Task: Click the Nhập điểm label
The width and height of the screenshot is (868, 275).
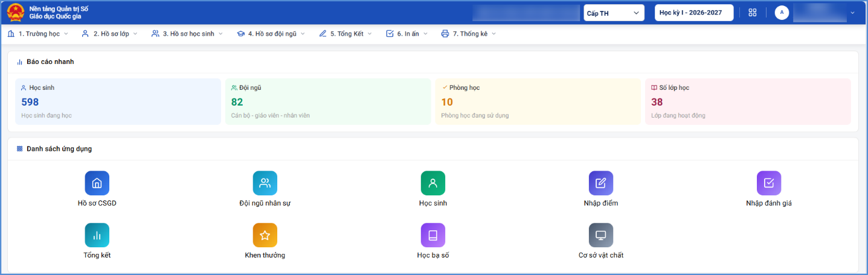Action: click(x=601, y=203)
